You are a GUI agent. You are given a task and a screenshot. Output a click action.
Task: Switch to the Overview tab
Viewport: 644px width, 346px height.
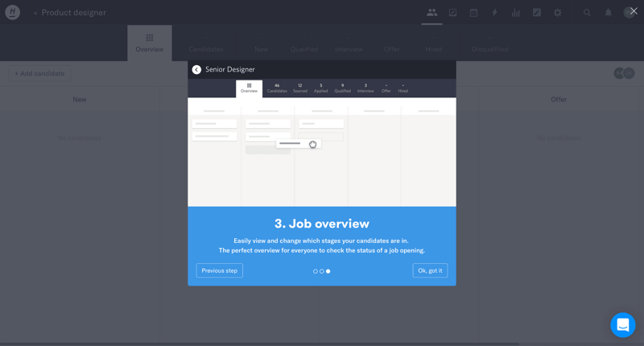150,43
